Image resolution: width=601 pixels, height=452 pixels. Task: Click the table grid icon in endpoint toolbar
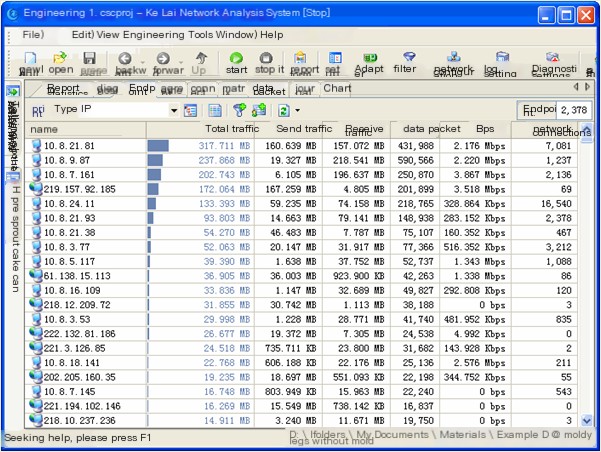coord(215,111)
